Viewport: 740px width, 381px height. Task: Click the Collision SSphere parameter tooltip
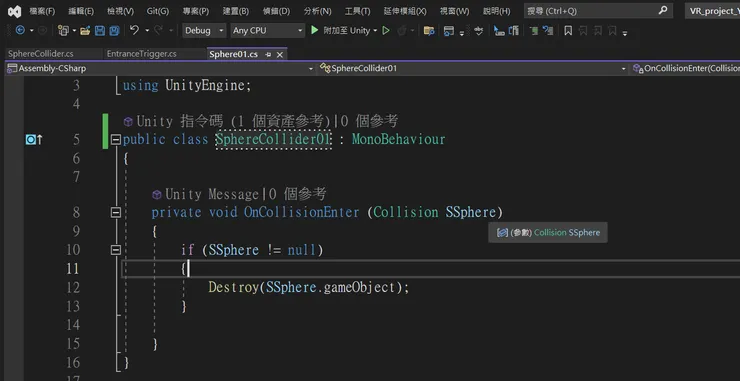pos(548,232)
